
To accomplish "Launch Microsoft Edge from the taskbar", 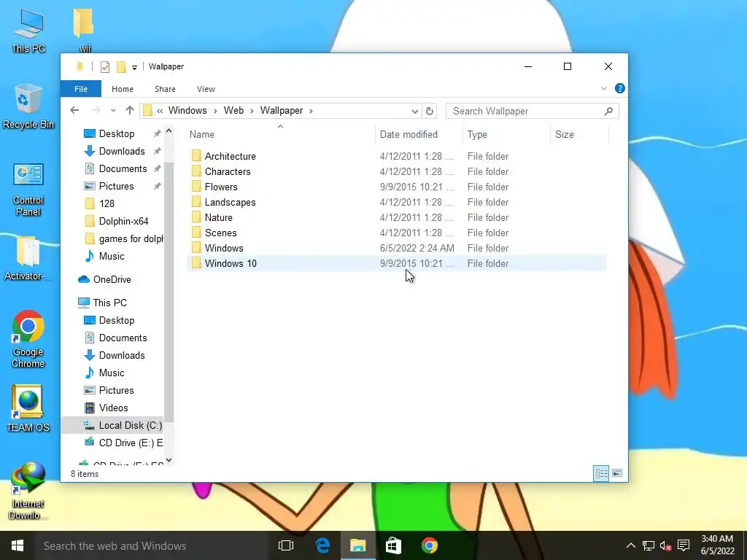I will tap(322, 545).
